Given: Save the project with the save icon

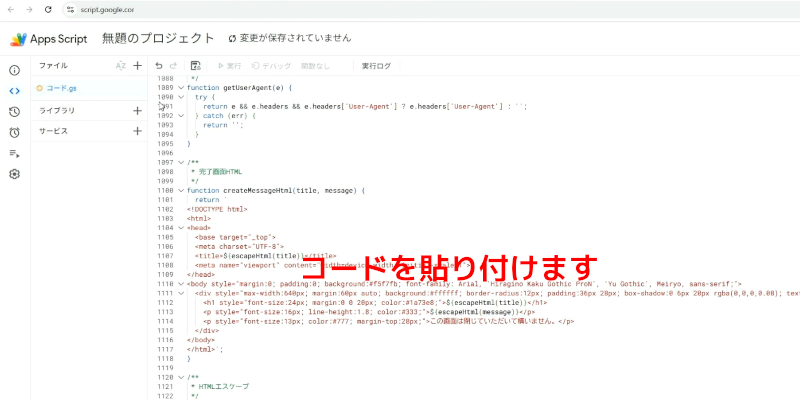Looking at the screenshot, I should [x=195, y=66].
